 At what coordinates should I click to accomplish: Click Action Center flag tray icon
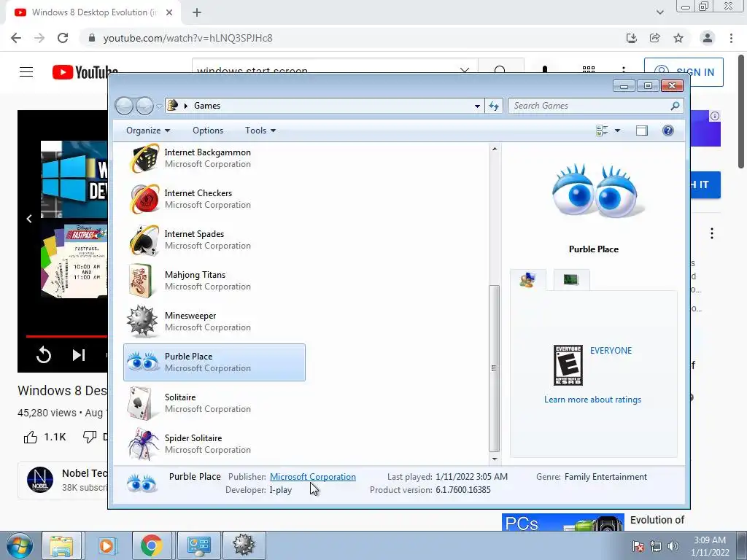(638, 546)
